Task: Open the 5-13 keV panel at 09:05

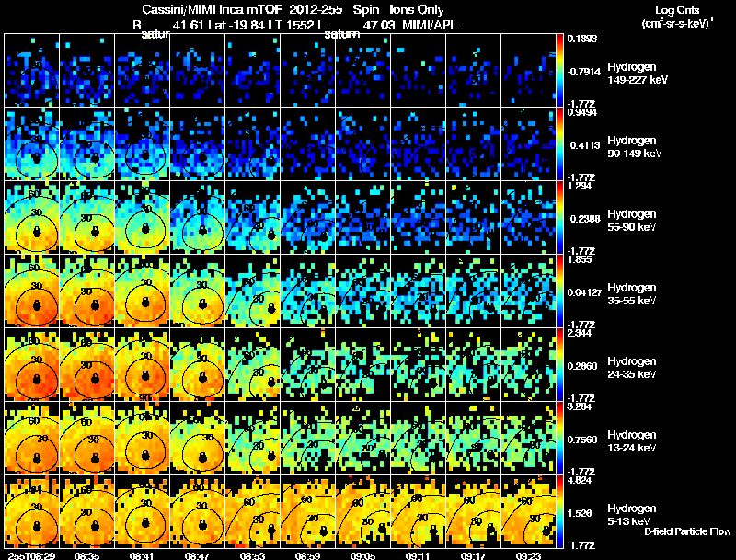Action: (x=362, y=512)
